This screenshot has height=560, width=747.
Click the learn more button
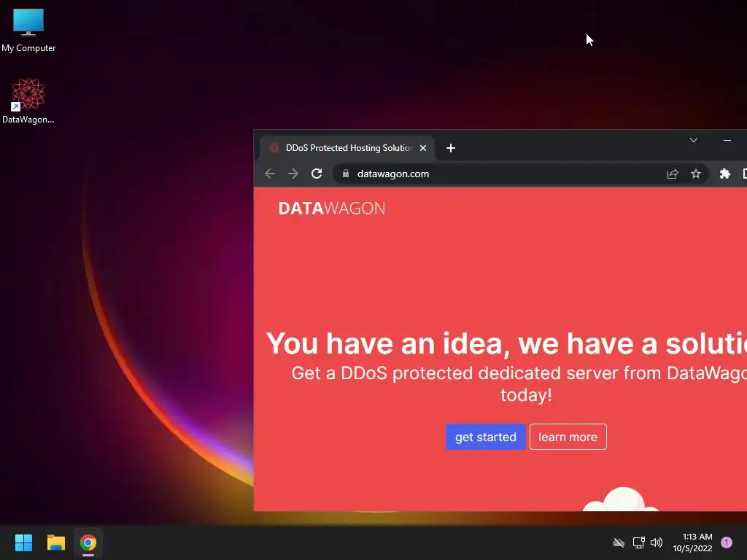pyautogui.click(x=568, y=437)
